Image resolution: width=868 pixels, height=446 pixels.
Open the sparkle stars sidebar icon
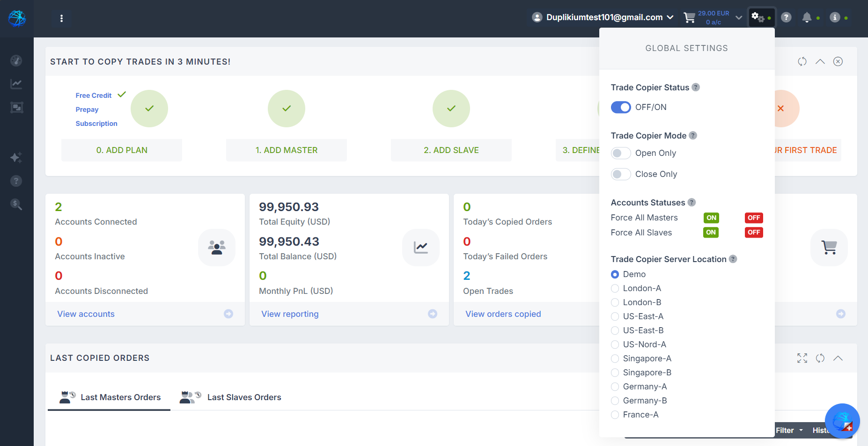coord(16,157)
